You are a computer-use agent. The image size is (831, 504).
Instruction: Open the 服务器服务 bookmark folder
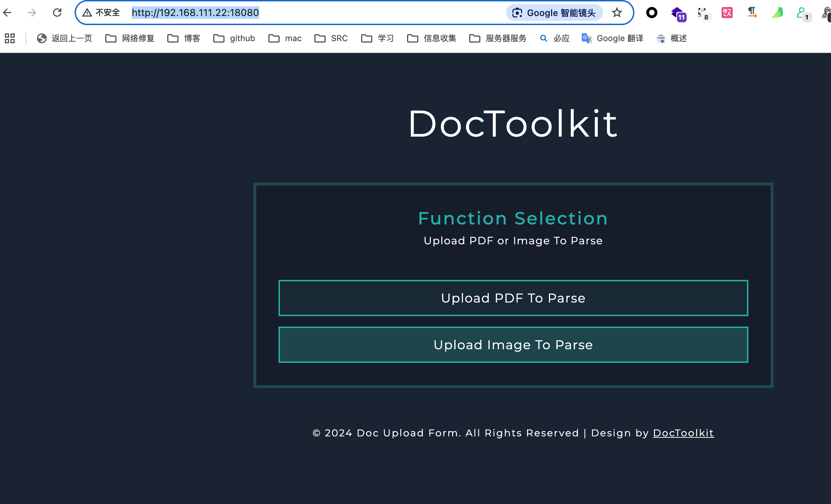(x=498, y=38)
